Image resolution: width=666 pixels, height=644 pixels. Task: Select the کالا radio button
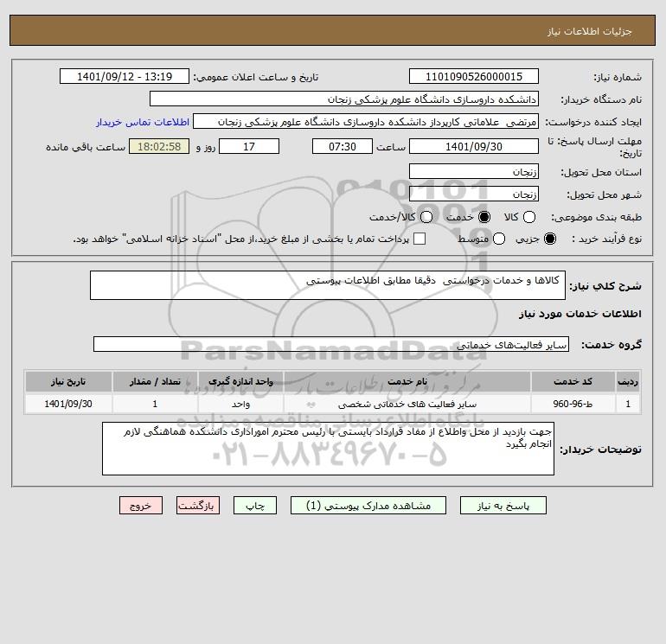point(528,217)
